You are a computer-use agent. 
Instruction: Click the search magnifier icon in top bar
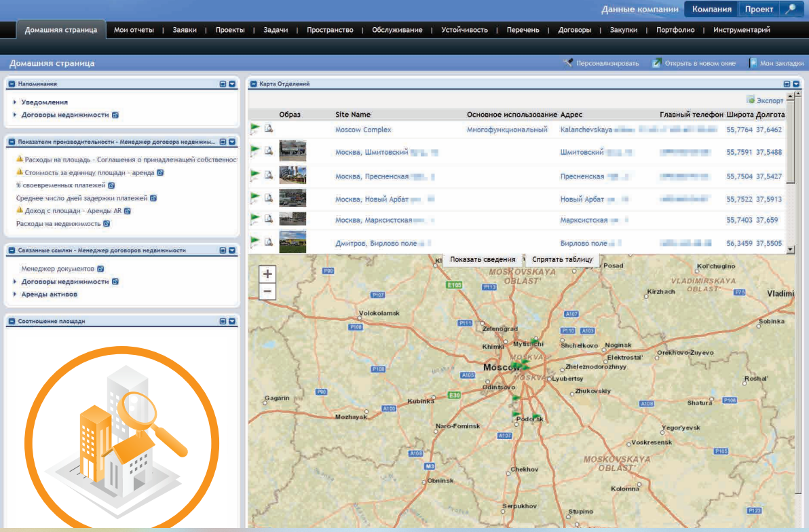pos(791,9)
